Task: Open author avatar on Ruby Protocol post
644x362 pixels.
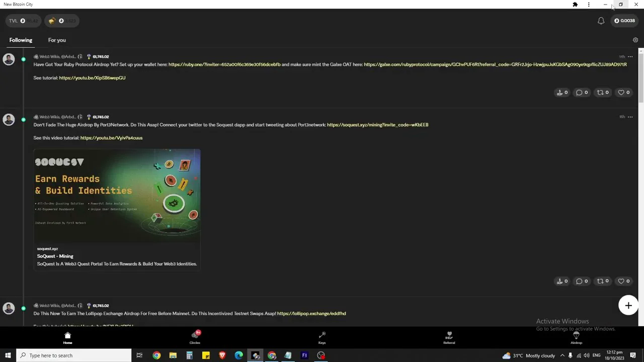Action: [9, 59]
